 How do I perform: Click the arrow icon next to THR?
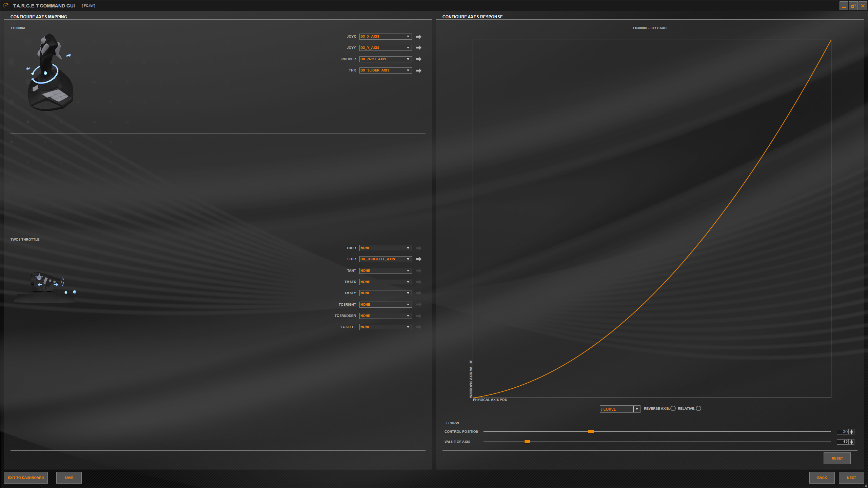418,70
